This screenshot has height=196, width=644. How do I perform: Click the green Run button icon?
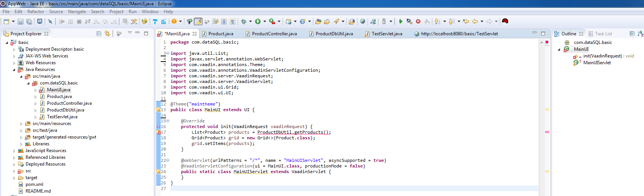coord(258,22)
